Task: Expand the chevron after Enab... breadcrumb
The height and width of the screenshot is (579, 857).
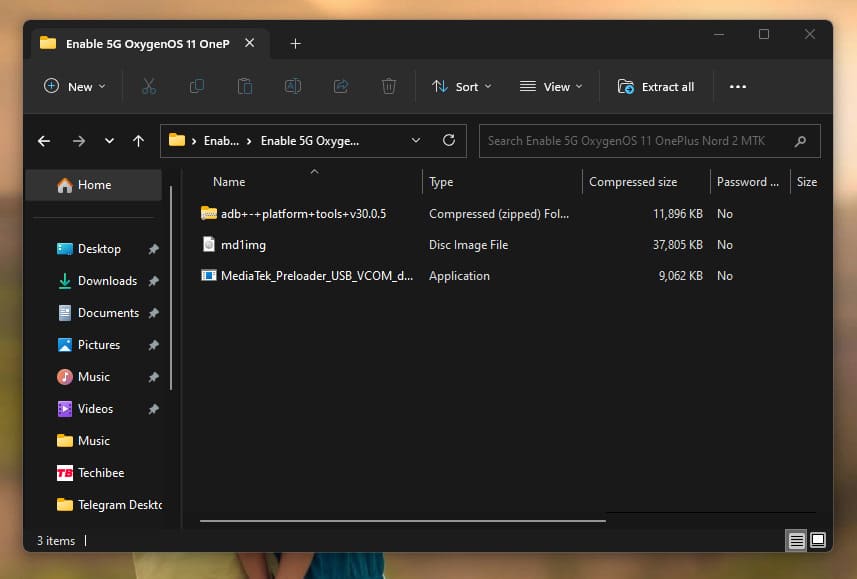Action: (x=249, y=141)
